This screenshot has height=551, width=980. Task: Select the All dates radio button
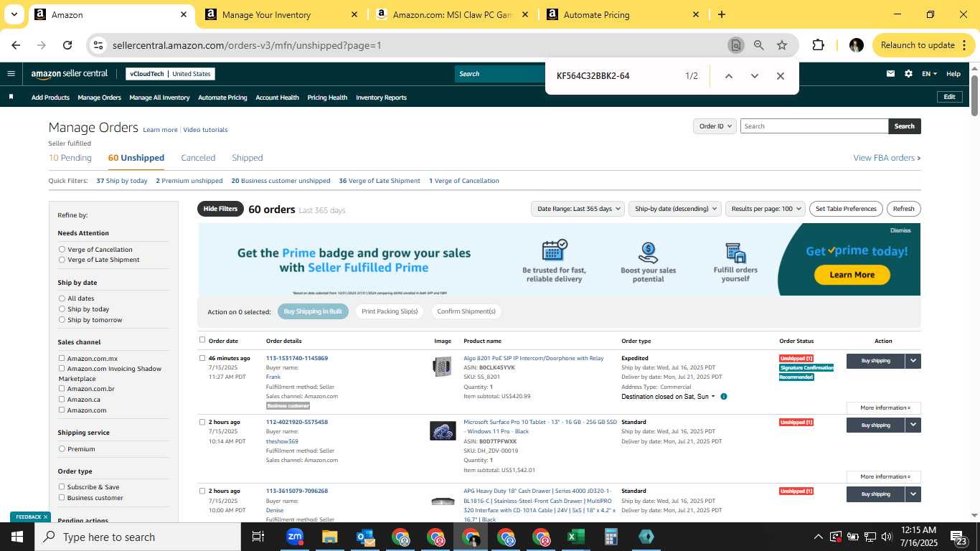pos(62,298)
